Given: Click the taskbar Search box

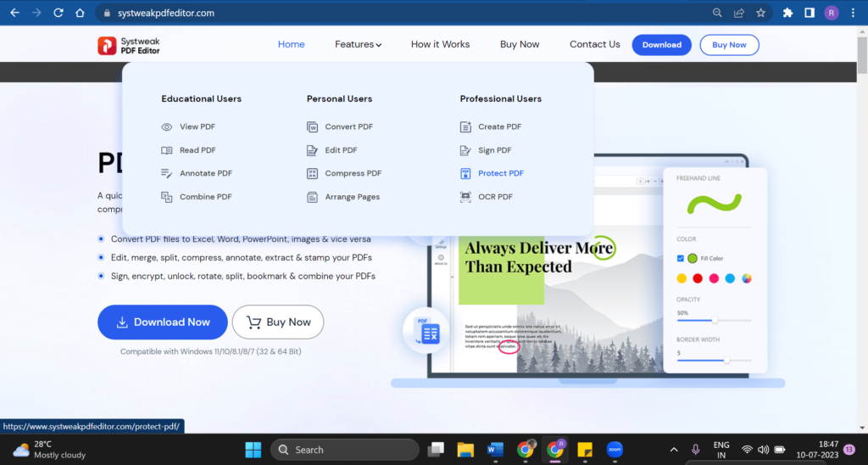Looking at the screenshot, I should (344, 450).
